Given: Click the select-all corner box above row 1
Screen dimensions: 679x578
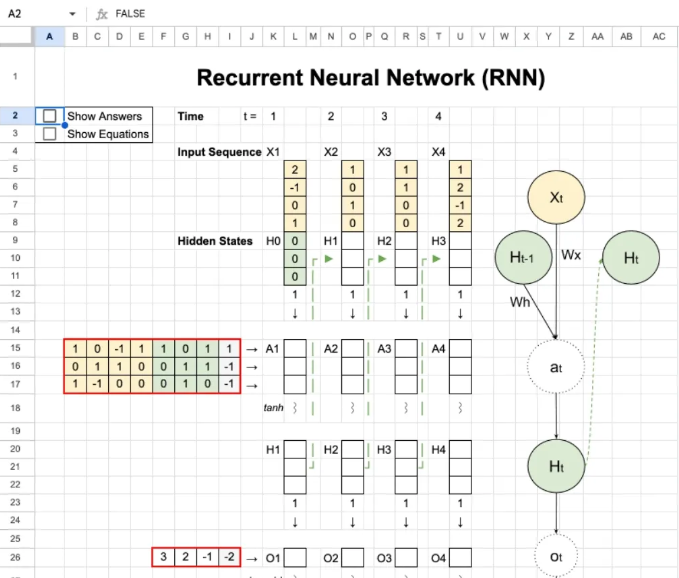Looking at the screenshot, I should (17, 37).
